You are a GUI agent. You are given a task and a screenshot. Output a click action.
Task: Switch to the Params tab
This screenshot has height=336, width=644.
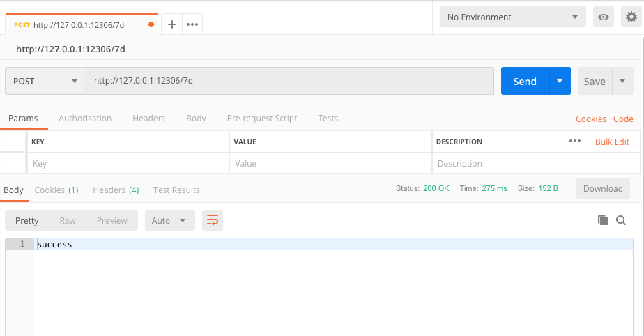23,119
